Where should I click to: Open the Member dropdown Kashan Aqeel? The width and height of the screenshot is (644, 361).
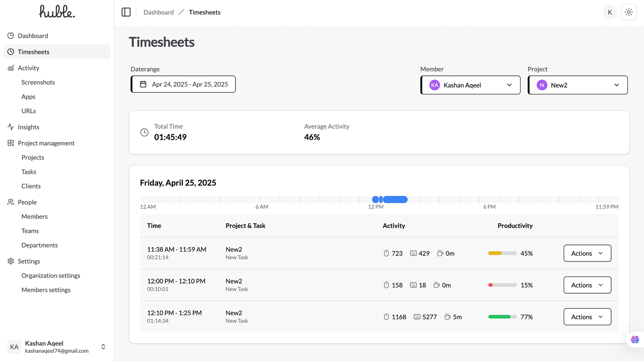click(x=470, y=85)
